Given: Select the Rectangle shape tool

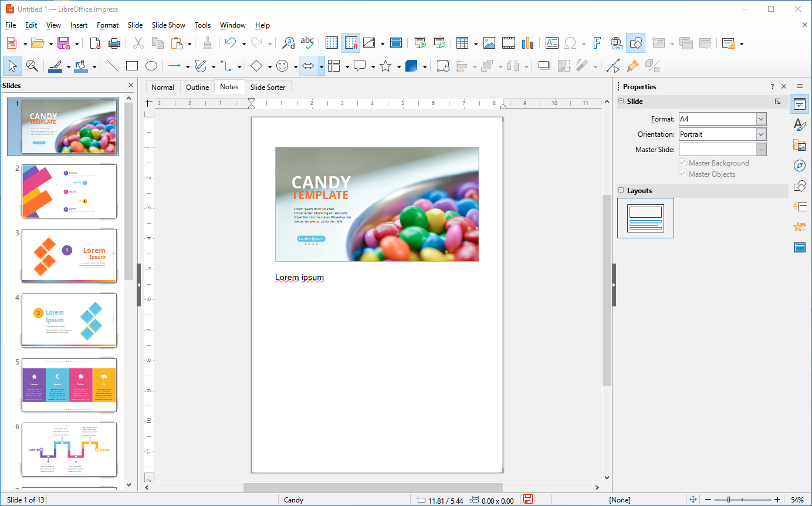Looking at the screenshot, I should coord(132,66).
